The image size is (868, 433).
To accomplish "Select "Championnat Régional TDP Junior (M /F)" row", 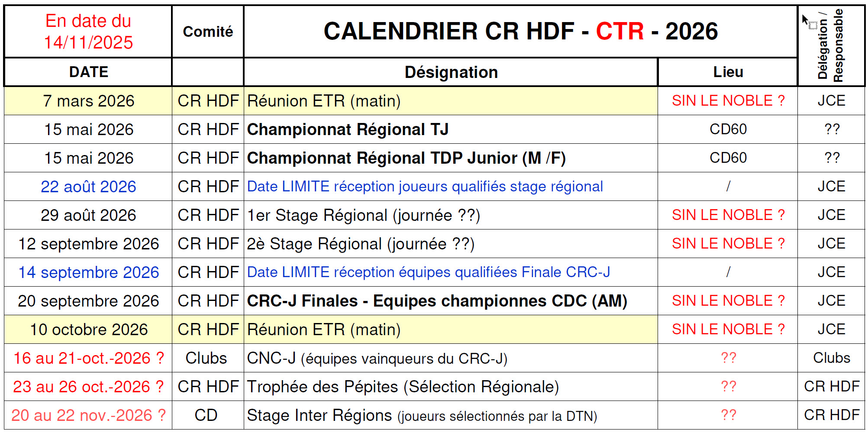I will pyautogui.click(x=406, y=158).
